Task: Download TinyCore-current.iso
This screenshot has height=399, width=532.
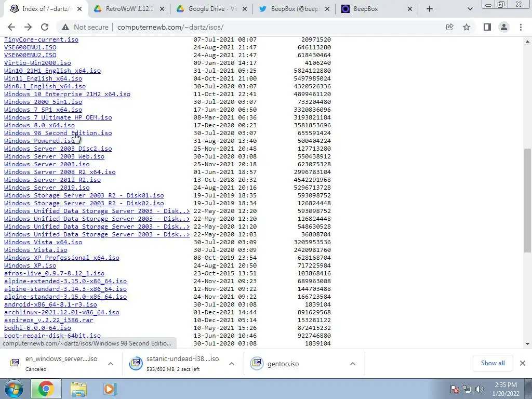Action: [41, 39]
